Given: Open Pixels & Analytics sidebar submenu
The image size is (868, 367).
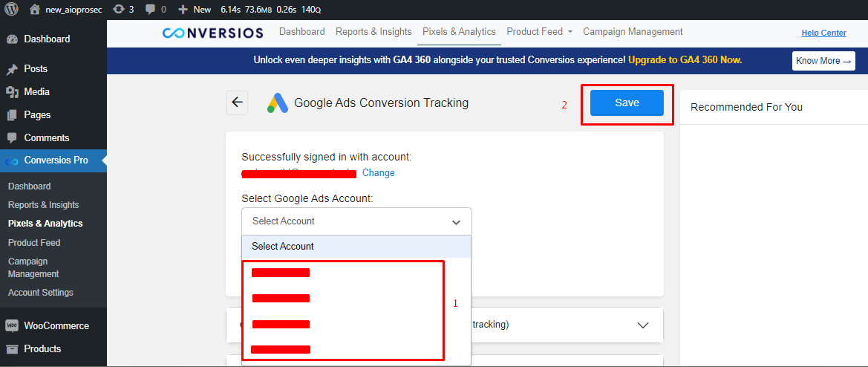Looking at the screenshot, I should [45, 224].
